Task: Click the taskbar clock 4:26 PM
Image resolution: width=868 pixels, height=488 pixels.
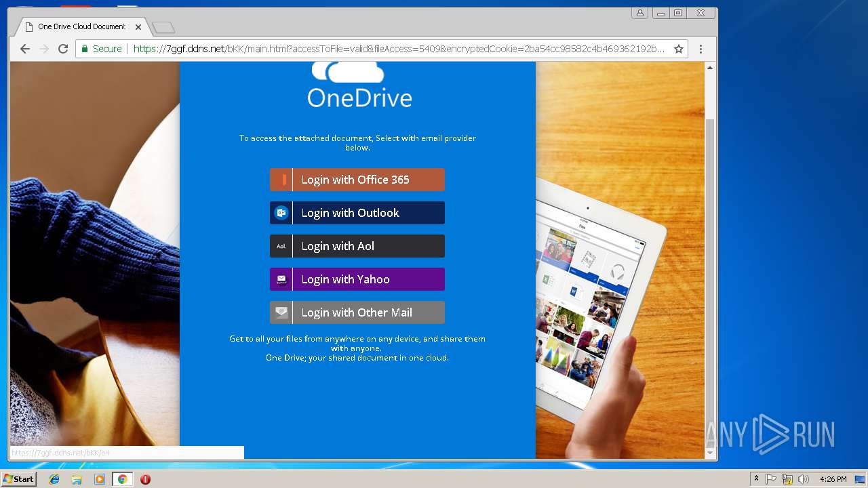Action: [x=833, y=479]
